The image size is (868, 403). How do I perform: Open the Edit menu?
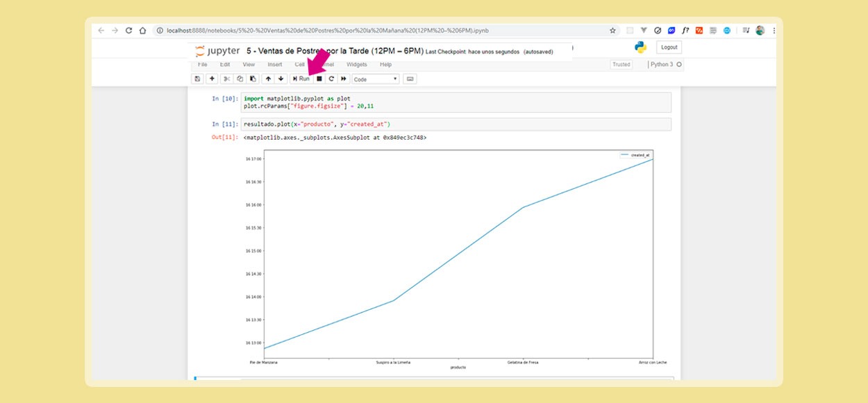coord(225,65)
